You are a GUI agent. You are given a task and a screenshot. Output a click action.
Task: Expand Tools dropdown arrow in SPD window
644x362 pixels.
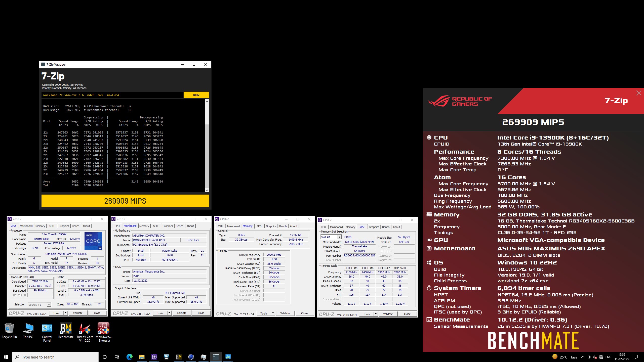tap(376, 314)
